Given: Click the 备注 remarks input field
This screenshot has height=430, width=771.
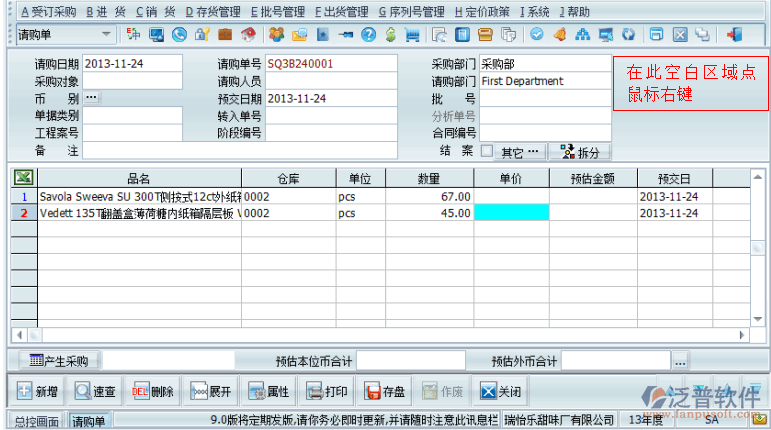Looking at the screenshot, I should pos(239,150).
